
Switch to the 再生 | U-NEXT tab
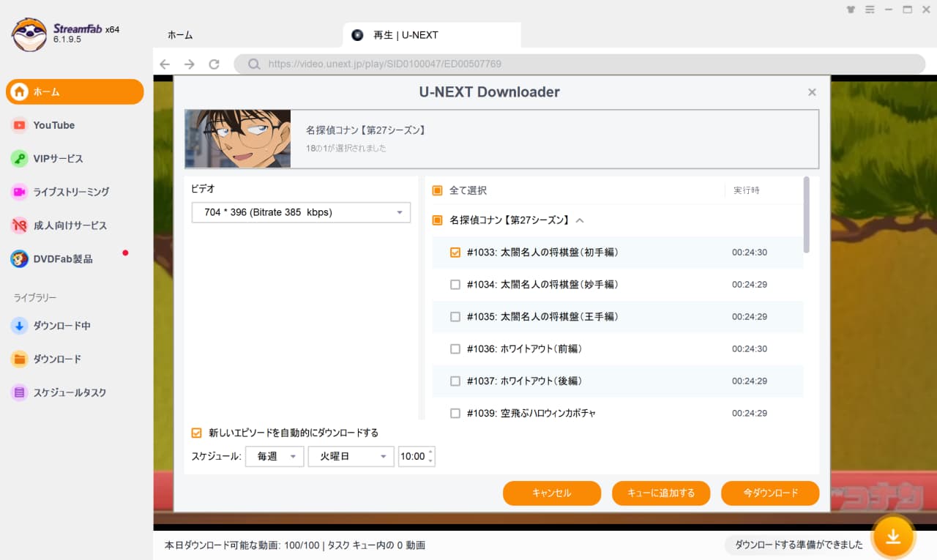tap(432, 34)
